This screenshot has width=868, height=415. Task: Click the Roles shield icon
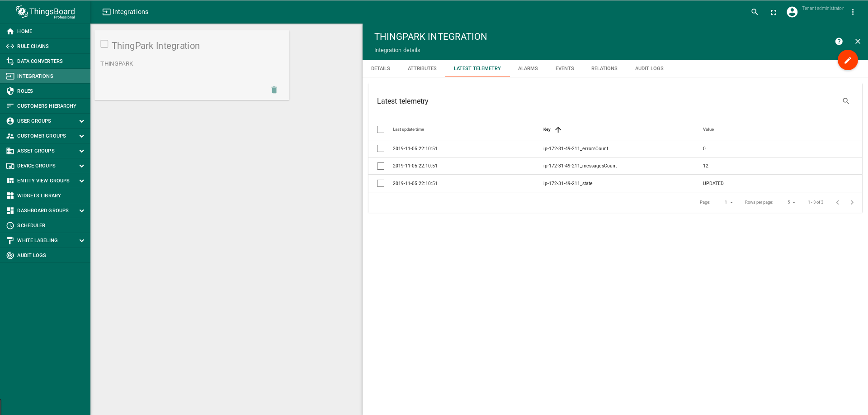[10, 91]
